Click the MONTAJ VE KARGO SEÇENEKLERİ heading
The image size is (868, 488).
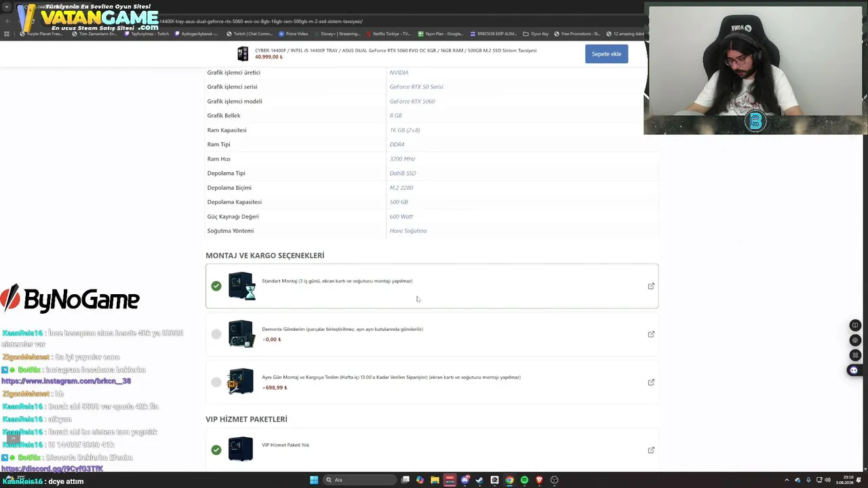click(x=265, y=256)
